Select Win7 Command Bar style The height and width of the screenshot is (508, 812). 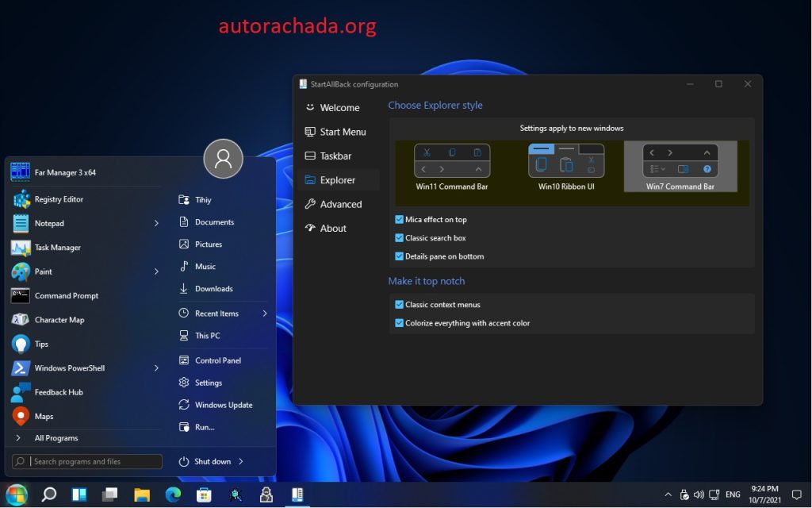point(680,167)
